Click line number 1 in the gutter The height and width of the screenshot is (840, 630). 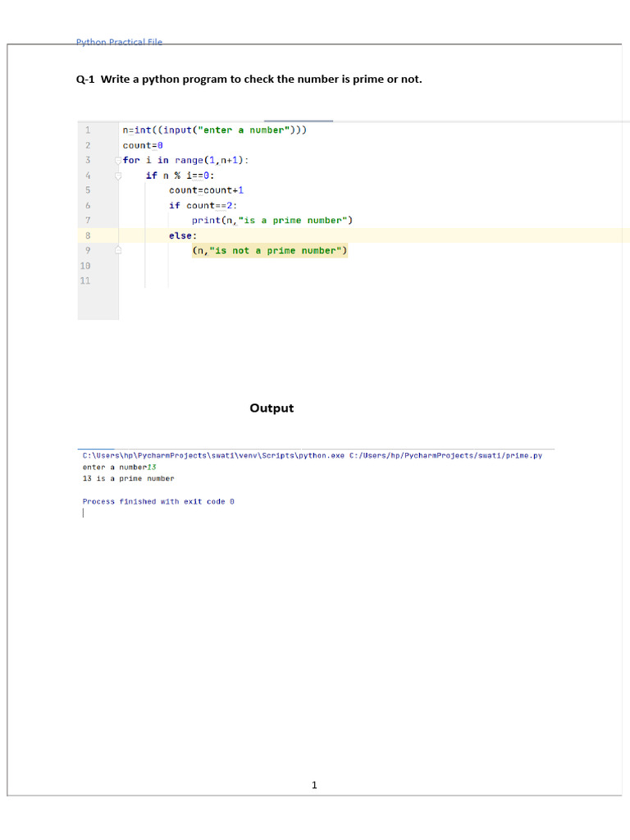[x=87, y=130]
